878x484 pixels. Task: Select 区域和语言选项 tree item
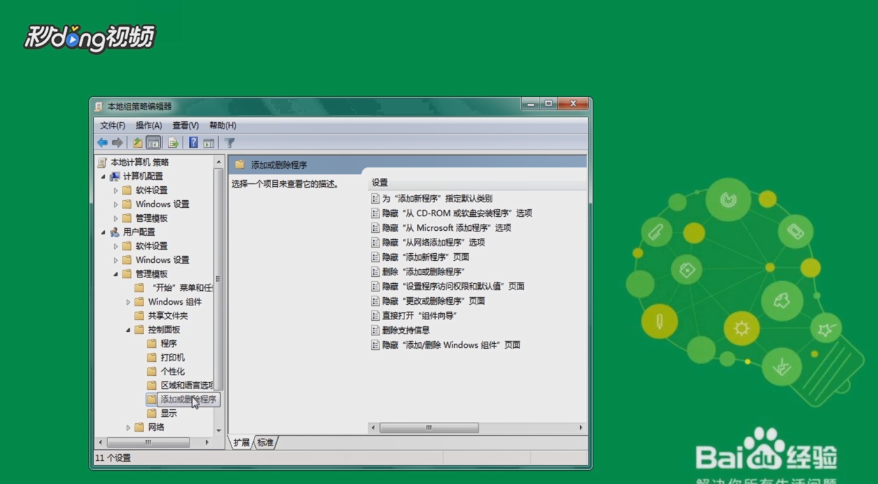[x=187, y=385]
